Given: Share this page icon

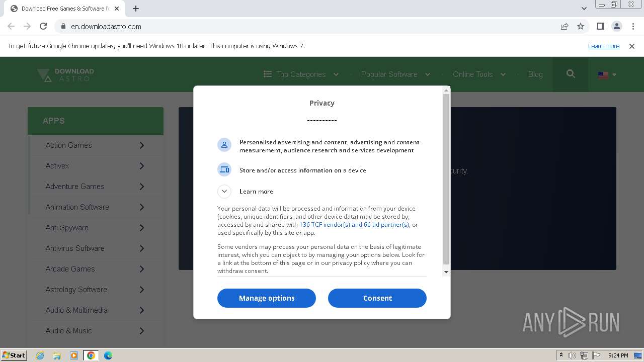Looking at the screenshot, I should pyautogui.click(x=565, y=26).
